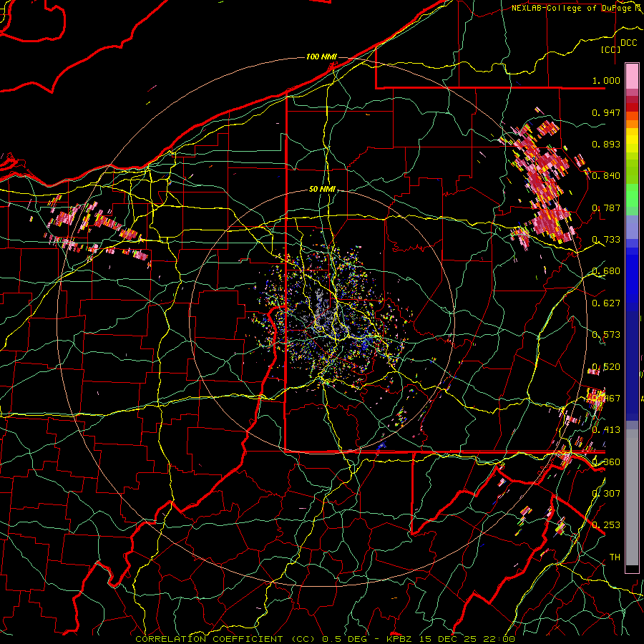This screenshot has height=644, width=644.
Task: Click the 0.573 value on the color scale
Action: tap(606, 335)
